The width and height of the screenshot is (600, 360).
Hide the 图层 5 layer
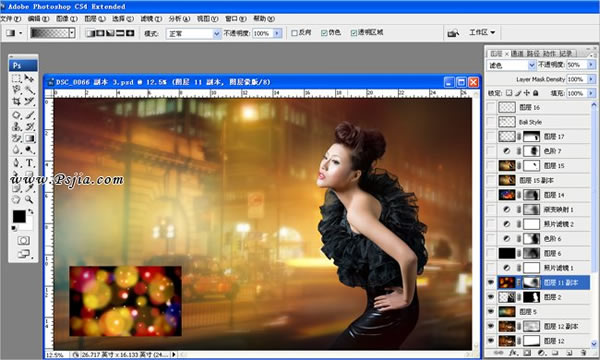tap(491, 312)
